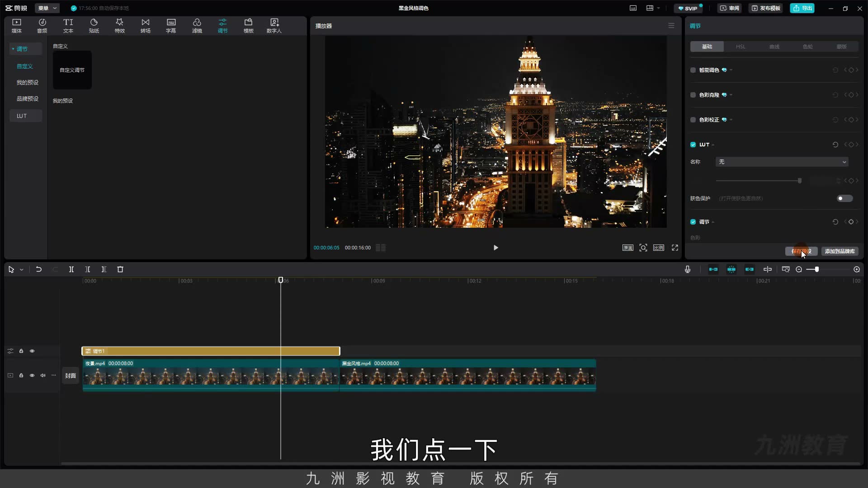Click the 保存预设 button
This screenshot has width=868, height=488.
coord(801,251)
